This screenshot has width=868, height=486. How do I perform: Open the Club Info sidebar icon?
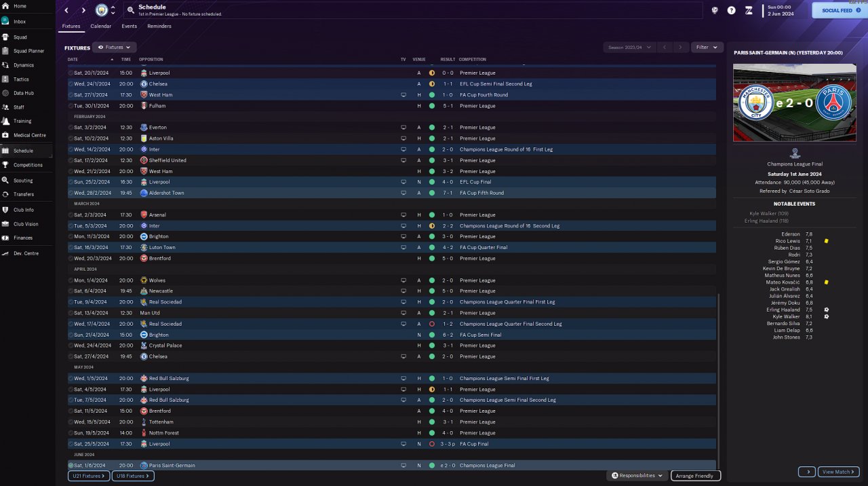click(x=6, y=210)
